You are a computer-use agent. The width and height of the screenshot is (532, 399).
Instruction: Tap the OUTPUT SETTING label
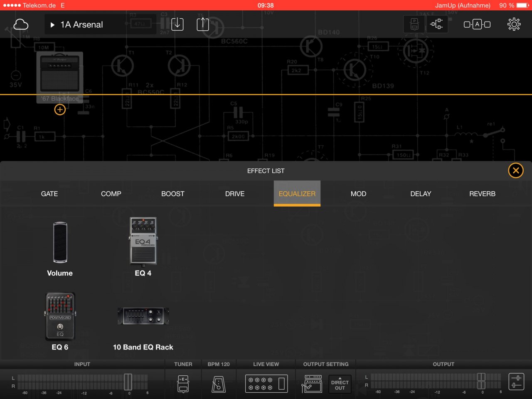pyautogui.click(x=326, y=364)
